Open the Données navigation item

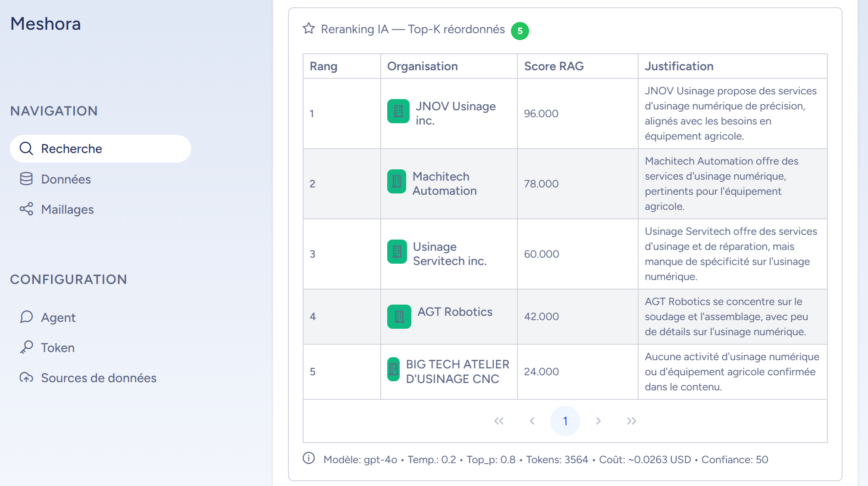click(x=100, y=179)
